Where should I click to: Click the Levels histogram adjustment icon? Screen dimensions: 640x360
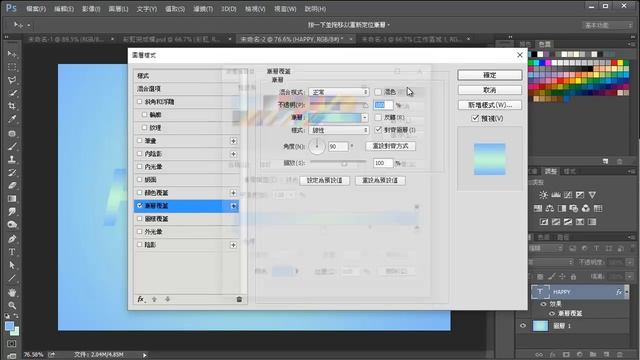pos(556,195)
